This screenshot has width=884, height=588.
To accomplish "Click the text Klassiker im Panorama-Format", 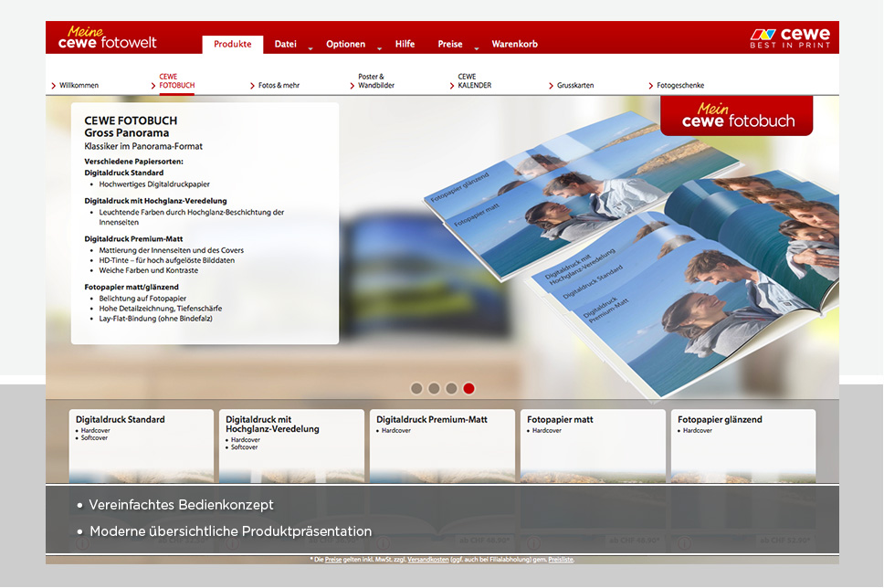I will point(143,147).
